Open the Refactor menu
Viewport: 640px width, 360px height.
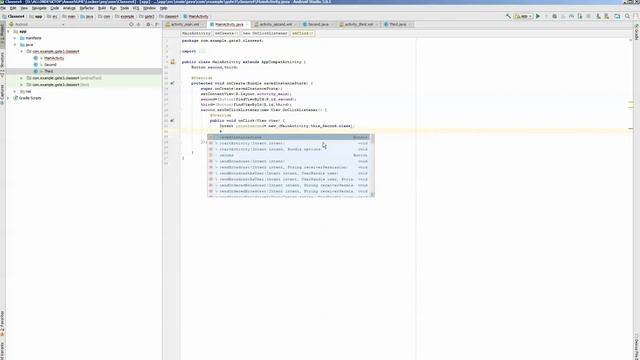(x=87, y=8)
